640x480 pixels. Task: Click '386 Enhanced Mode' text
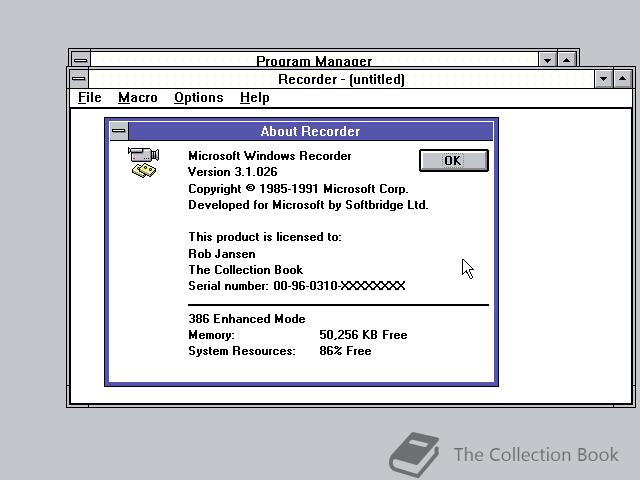click(x=247, y=318)
